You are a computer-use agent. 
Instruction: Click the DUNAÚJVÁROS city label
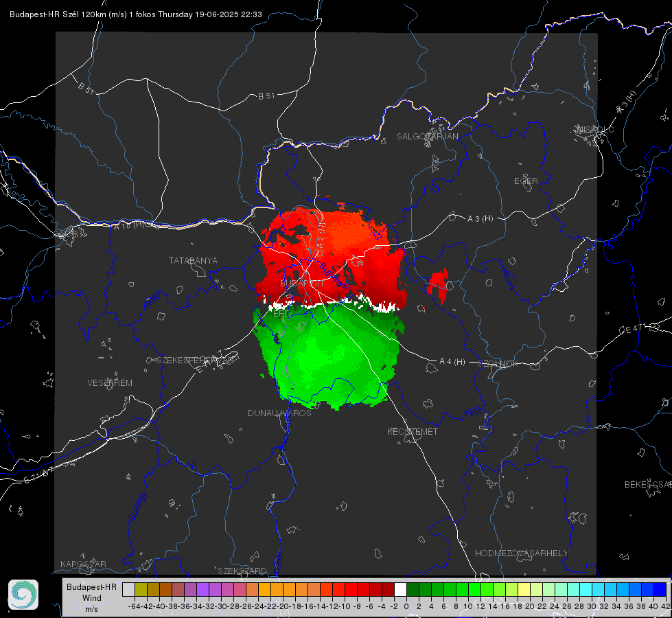pos(279,413)
